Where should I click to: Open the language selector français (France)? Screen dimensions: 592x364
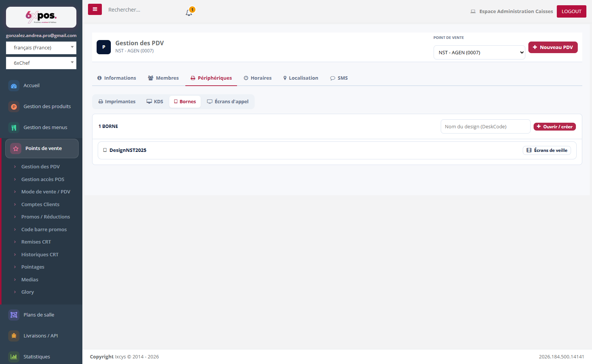point(41,48)
